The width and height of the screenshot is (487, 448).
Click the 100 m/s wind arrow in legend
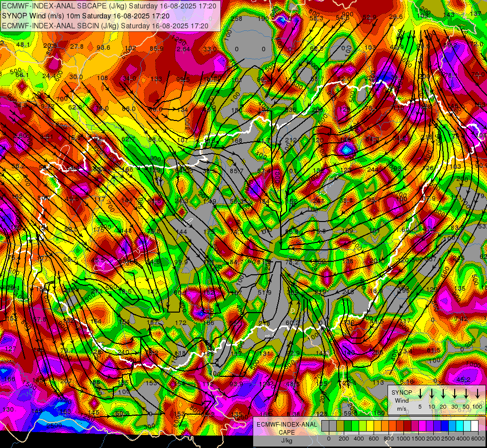click(478, 393)
